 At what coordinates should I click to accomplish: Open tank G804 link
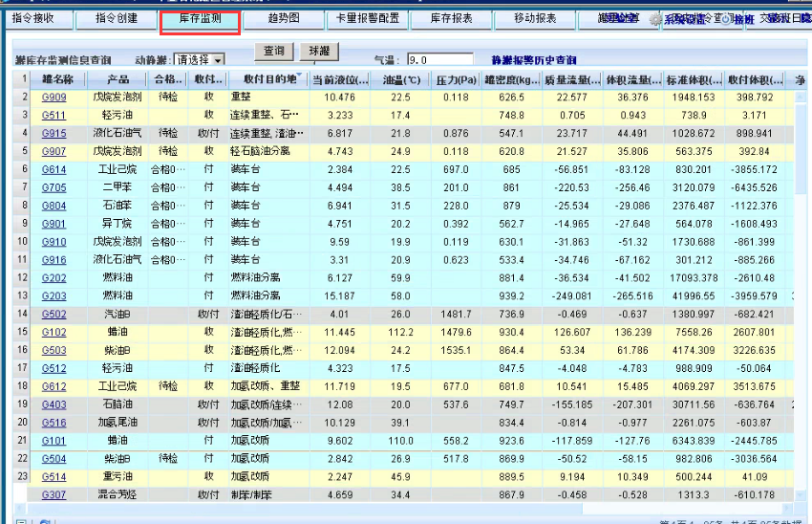[x=53, y=207]
